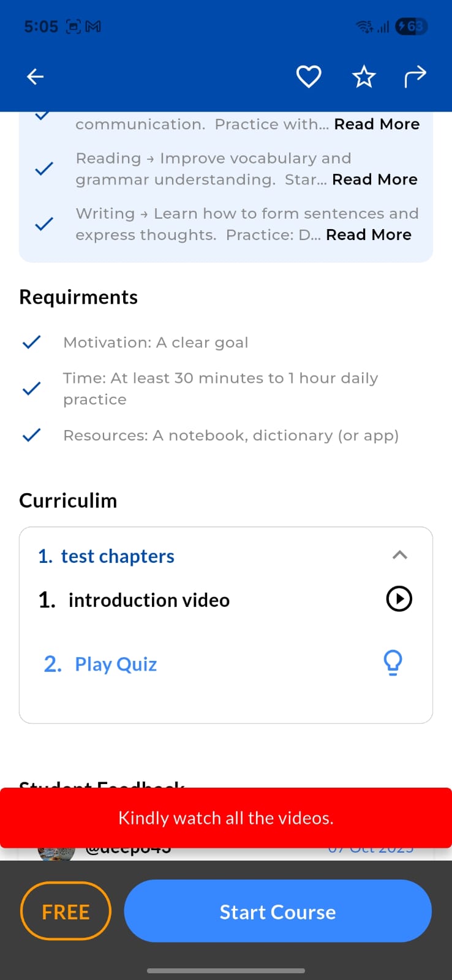Expand Read More for Writing item
Viewport: 452px width, 980px height.
pos(369,235)
